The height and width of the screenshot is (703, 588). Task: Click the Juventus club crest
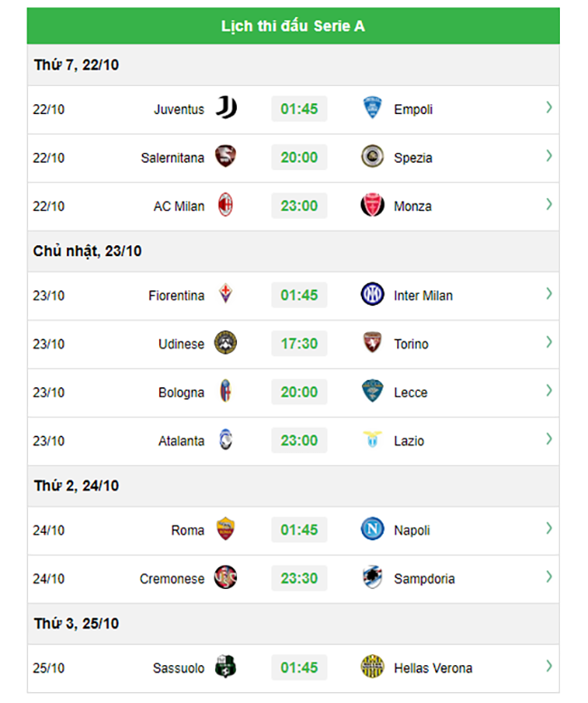[x=226, y=108]
